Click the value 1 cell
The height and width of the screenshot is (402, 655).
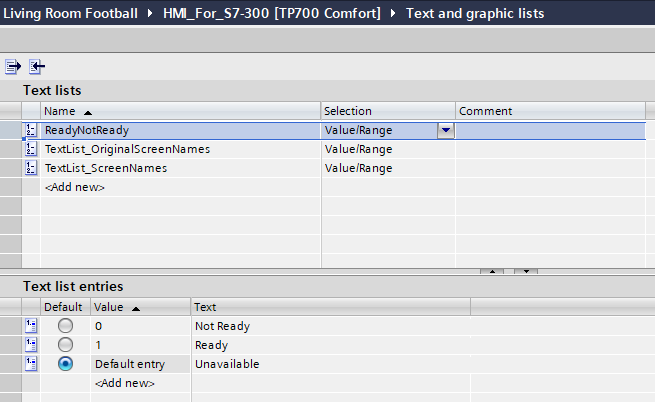tap(140, 345)
